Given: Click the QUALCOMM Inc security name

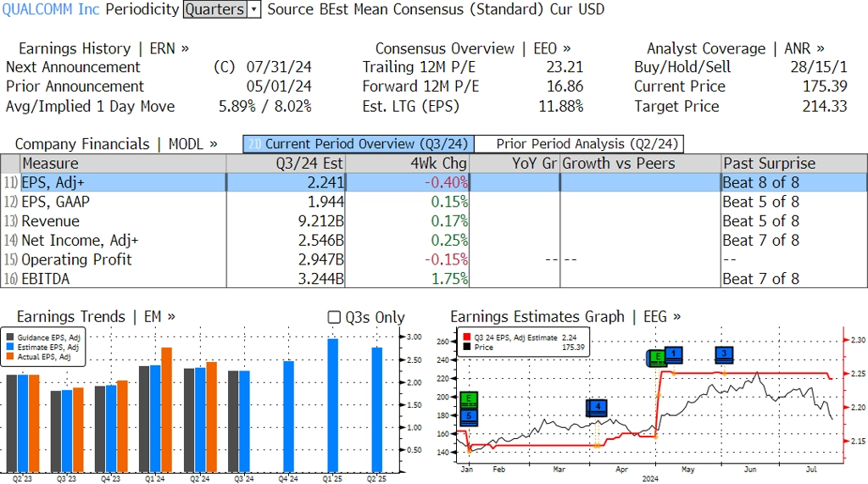Looking at the screenshot, I should [x=51, y=9].
